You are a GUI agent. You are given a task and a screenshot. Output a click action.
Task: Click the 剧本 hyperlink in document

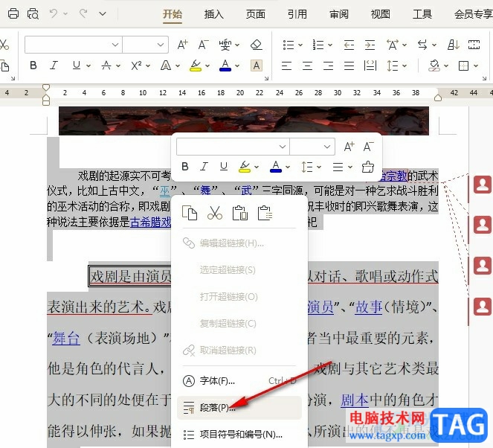(x=355, y=400)
